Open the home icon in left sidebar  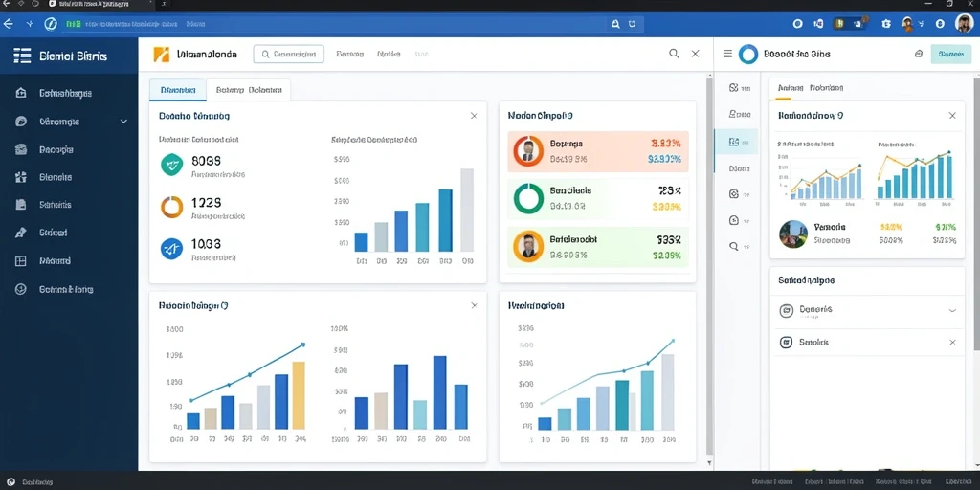[21, 93]
